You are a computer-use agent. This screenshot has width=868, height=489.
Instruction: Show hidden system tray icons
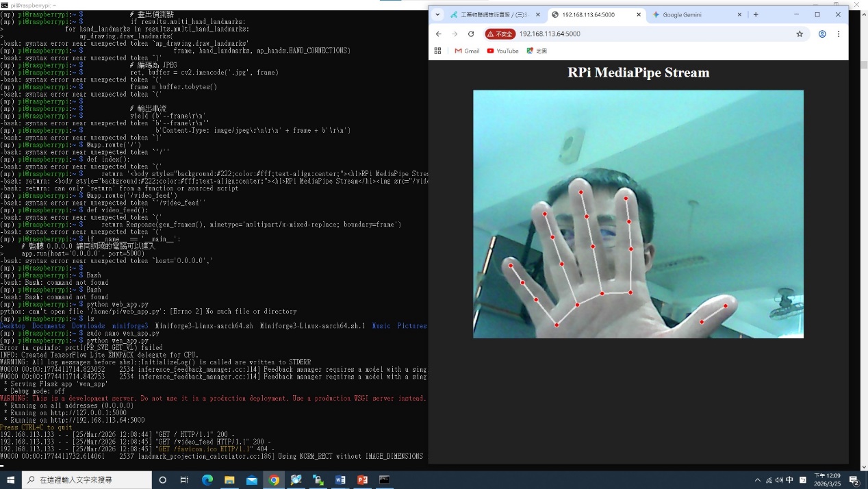pos(757,480)
